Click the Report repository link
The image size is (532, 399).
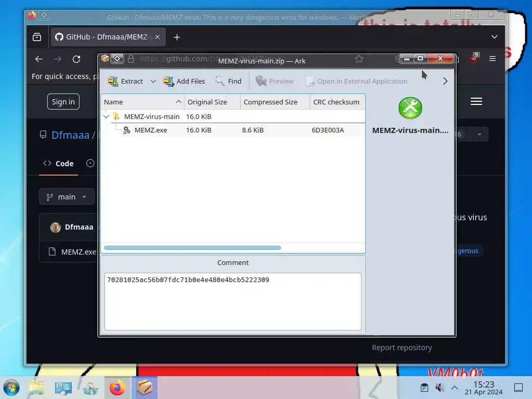click(402, 348)
